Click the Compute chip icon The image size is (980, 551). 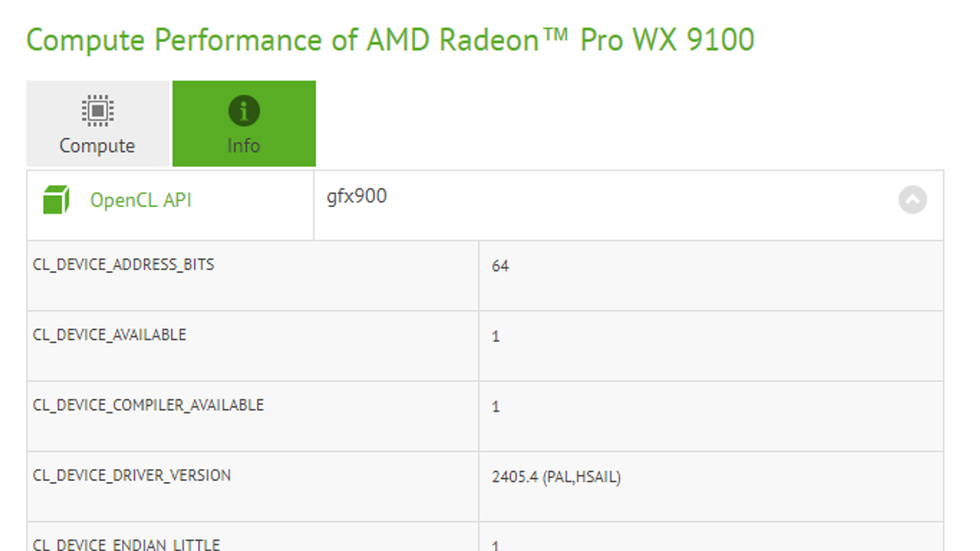tap(97, 111)
